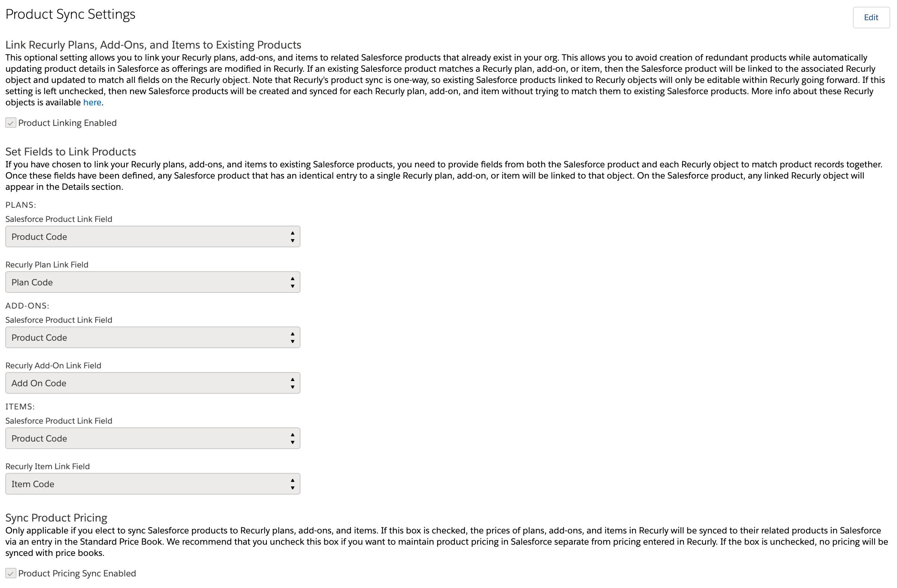Viewport: 897px width, 588px height.
Task: Click stepper down arrow on Add-Ons Product Code field
Action: (x=293, y=341)
